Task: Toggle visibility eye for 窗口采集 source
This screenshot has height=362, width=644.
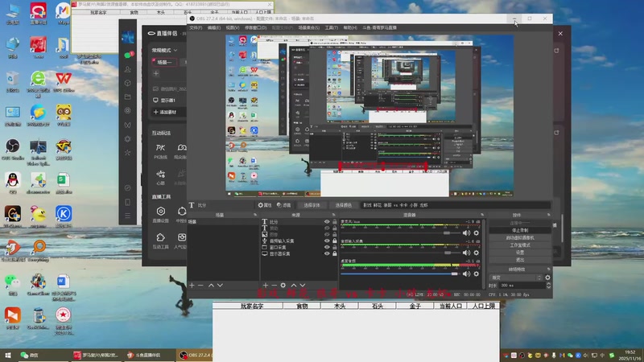Action: [327, 247]
